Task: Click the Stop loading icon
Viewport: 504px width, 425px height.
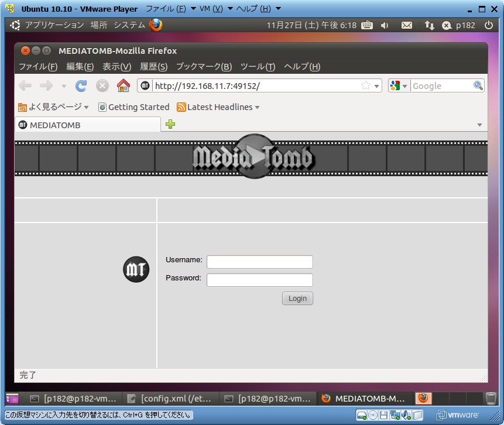Action: (102, 86)
